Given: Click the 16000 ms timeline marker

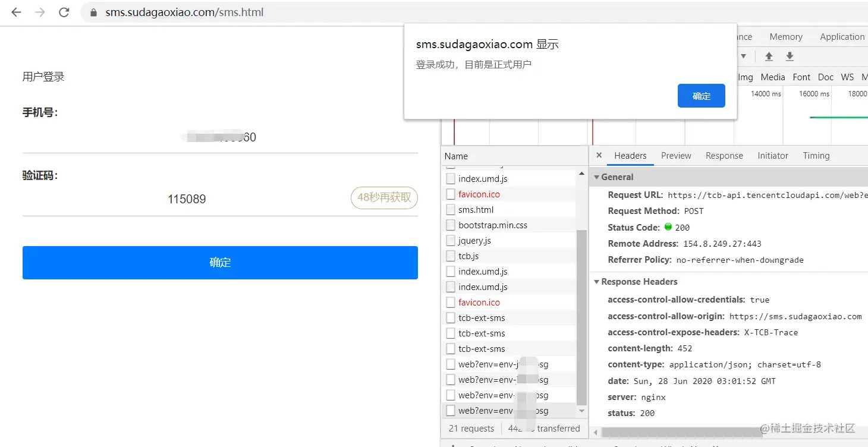Looking at the screenshot, I should (x=814, y=94).
